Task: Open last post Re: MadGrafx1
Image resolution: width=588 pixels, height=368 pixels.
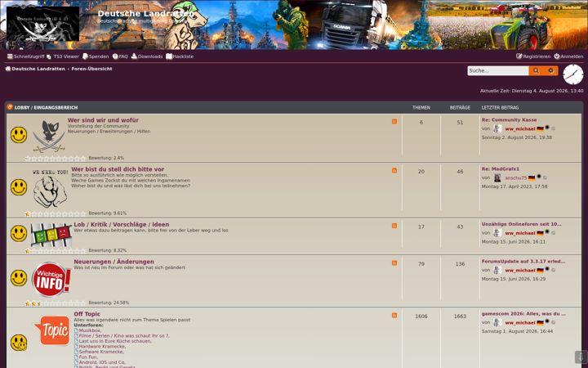Action: [x=501, y=169]
